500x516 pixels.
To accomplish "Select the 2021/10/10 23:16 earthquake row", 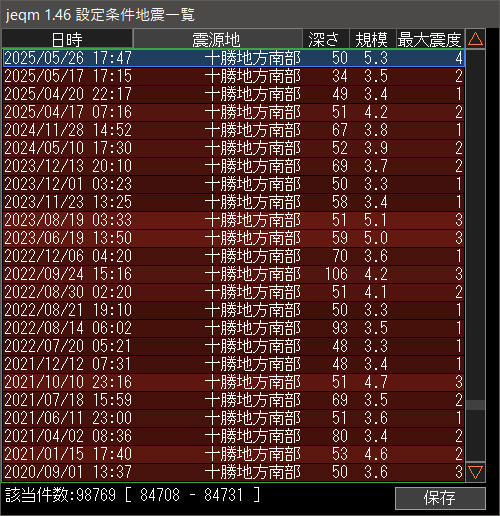I will point(234,382).
